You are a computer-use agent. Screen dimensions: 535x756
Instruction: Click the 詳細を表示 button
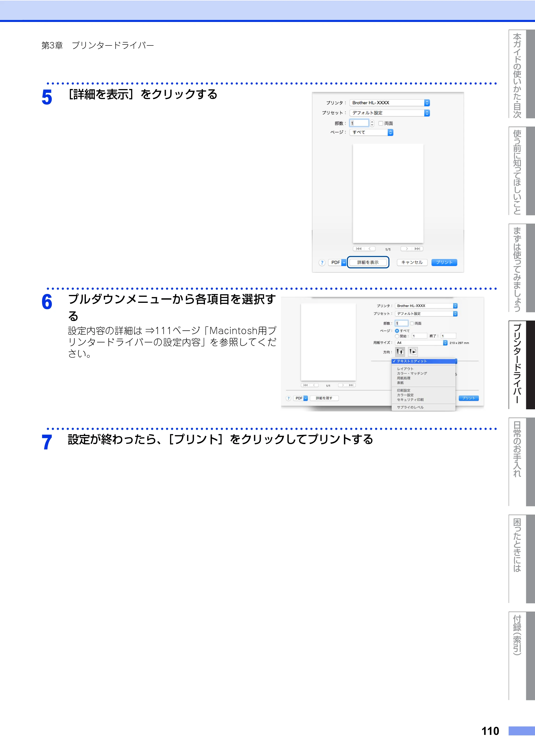368,262
